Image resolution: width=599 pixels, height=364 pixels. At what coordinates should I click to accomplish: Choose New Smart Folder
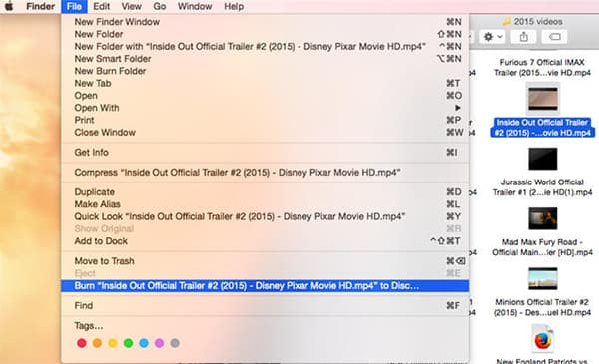coord(266,59)
